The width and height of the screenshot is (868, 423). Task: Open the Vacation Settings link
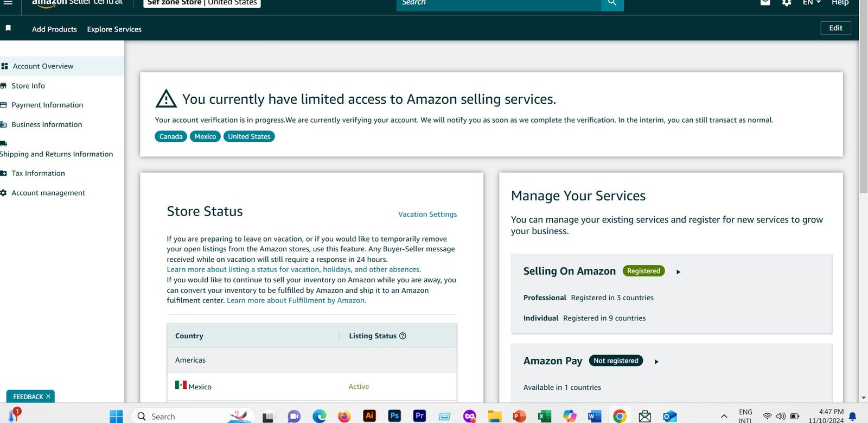click(427, 214)
